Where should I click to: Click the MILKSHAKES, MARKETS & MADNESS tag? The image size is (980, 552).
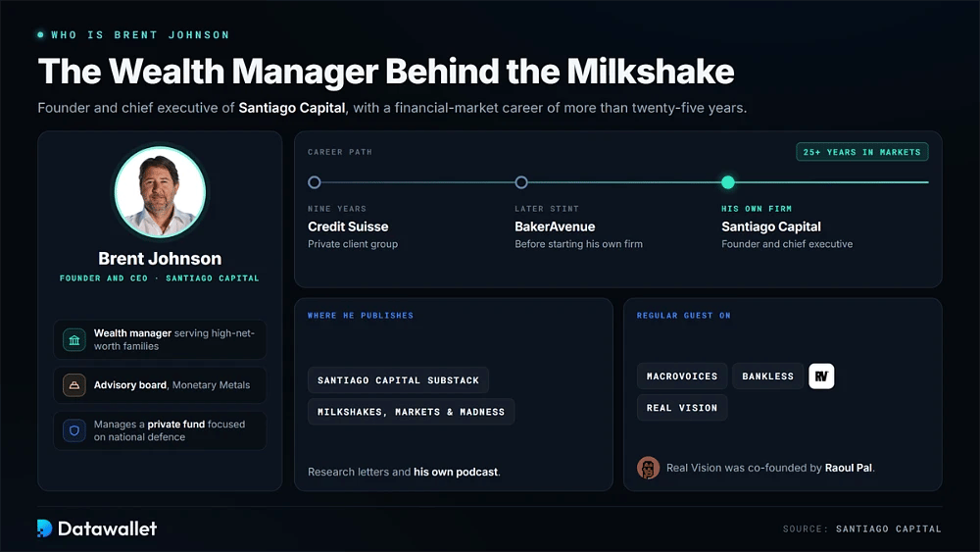[x=412, y=412]
